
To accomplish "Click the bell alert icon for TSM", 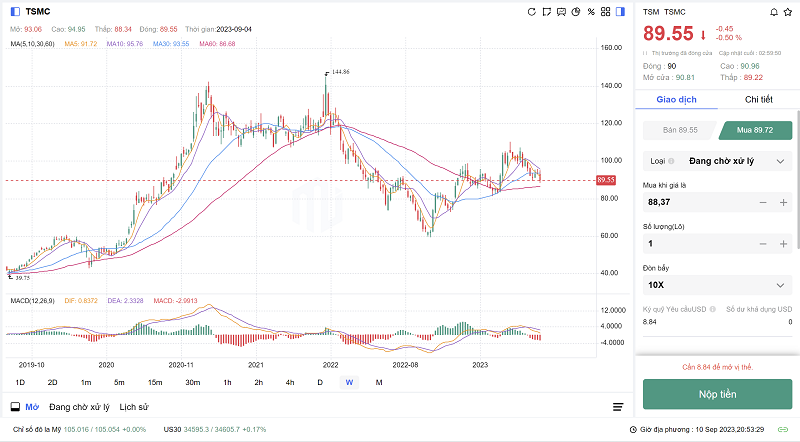I will [x=772, y=12].
